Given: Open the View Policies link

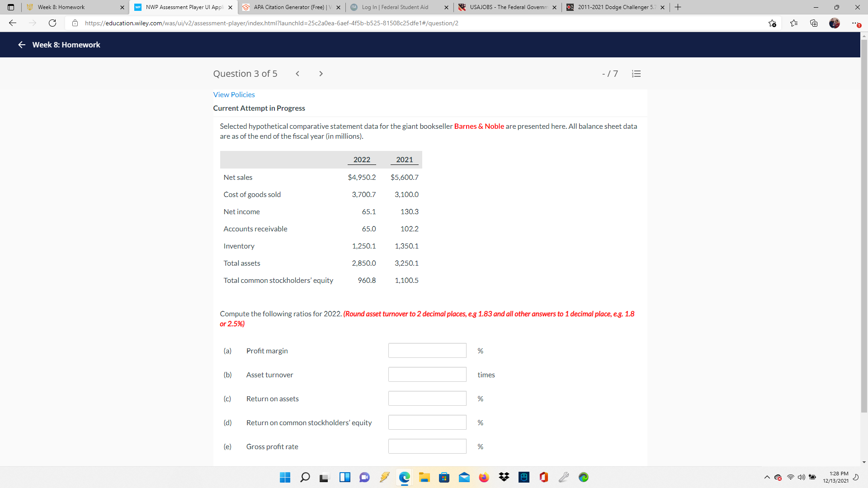Looking at the screenshot, I should (234, 94).
